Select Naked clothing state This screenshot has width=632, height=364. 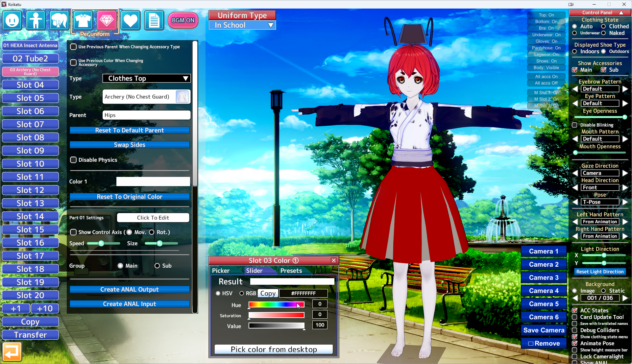point(603,33)
